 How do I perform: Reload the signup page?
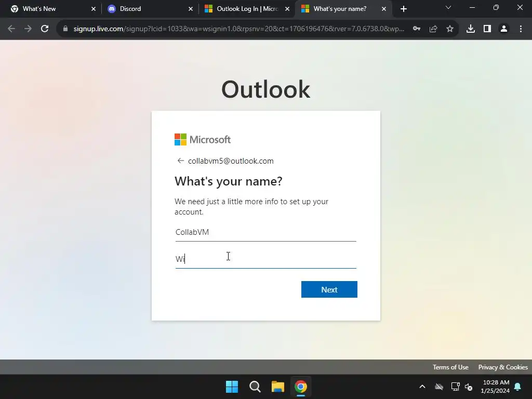click(x=45, y=29)
